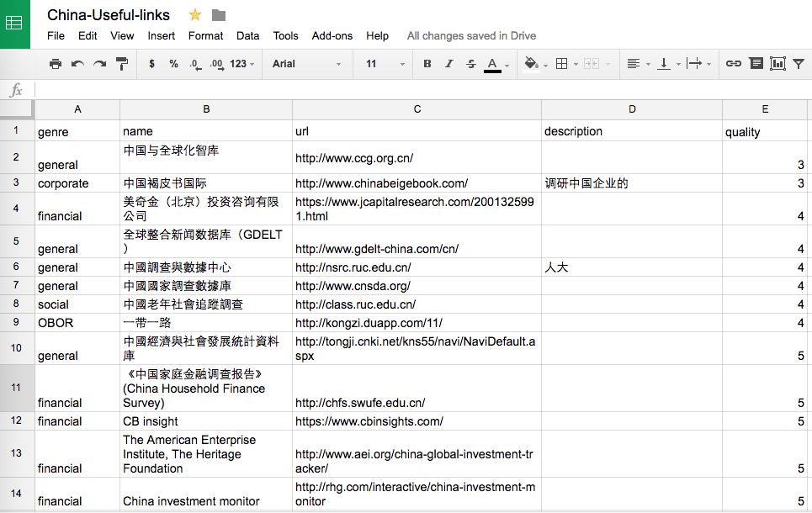Star the China-Useful-links document

[x=195, y=15]
